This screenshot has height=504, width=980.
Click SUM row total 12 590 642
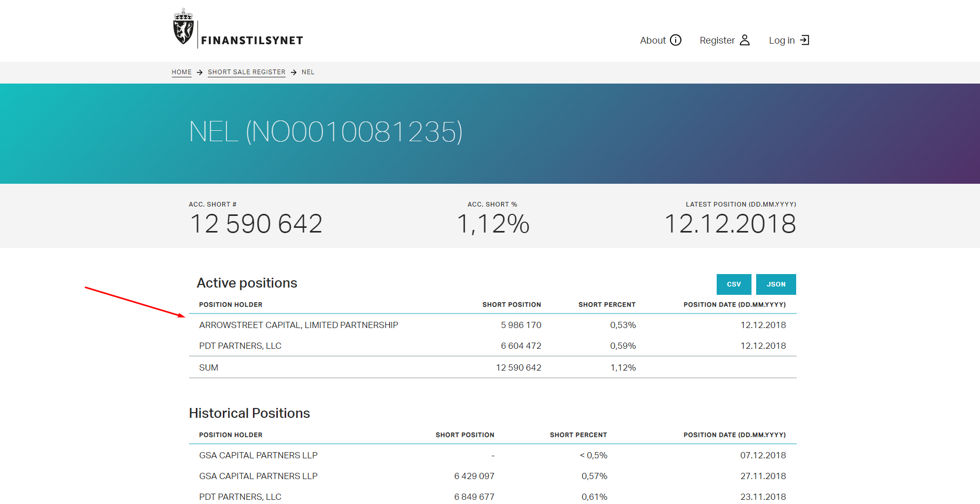[518, 367]
